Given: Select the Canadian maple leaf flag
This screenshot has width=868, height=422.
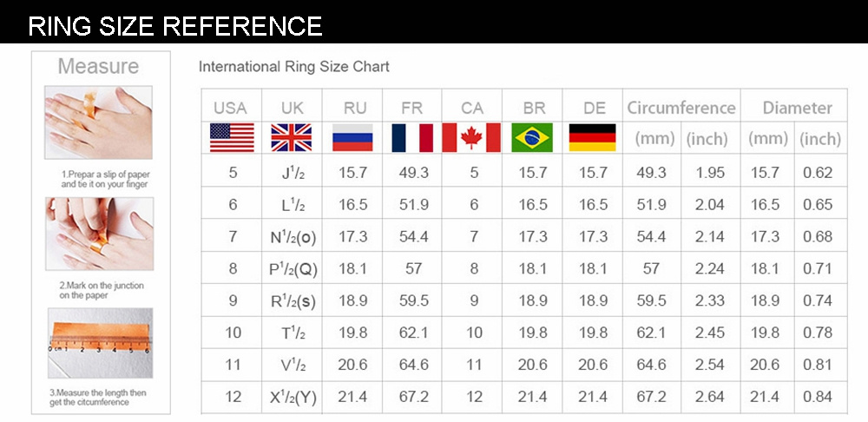Looking at the screenshot, I should coord(471,137).
